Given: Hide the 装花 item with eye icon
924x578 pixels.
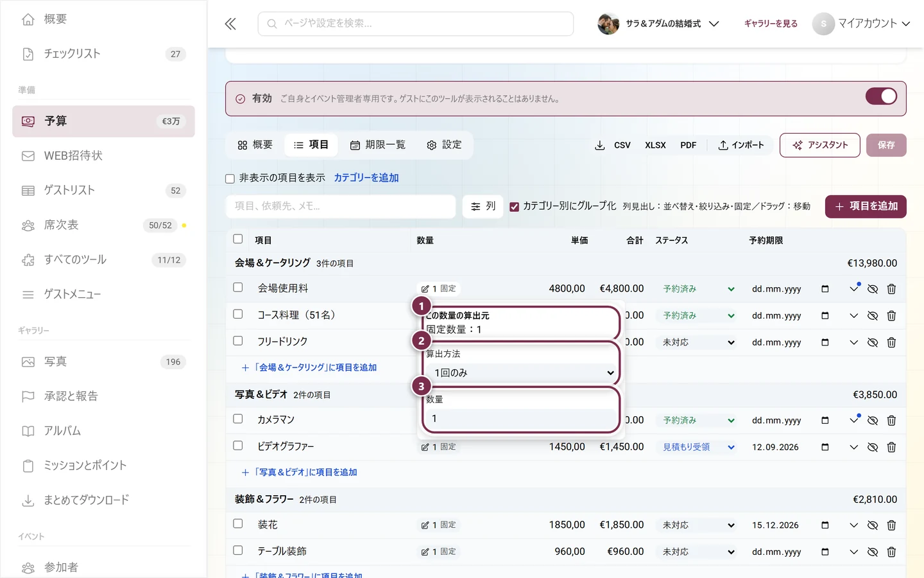Looking at the screenshot, I should (x=873, y=525).
